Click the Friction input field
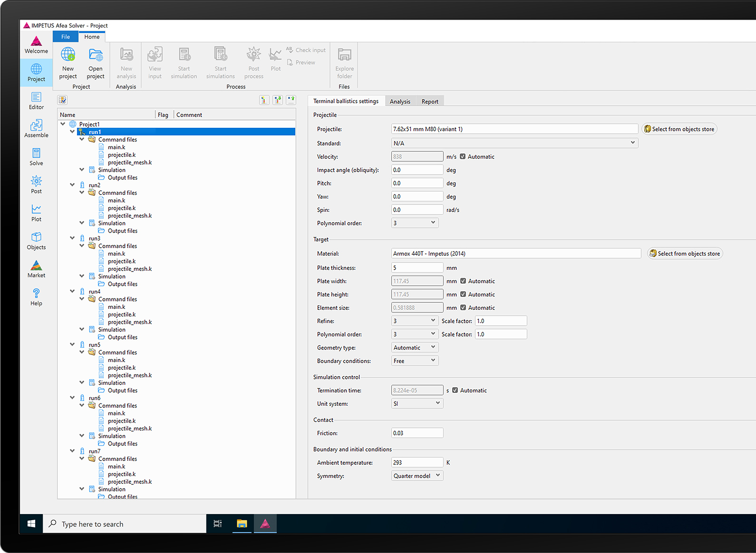Image resolution: width=756 pixels, height=553 pixels. click(417, 433)
